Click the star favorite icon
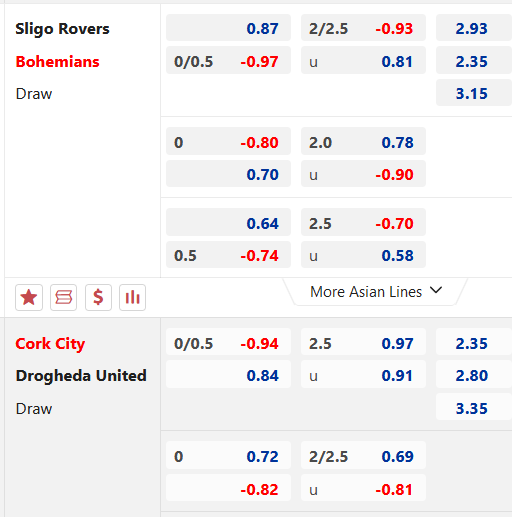 point(29,297)
